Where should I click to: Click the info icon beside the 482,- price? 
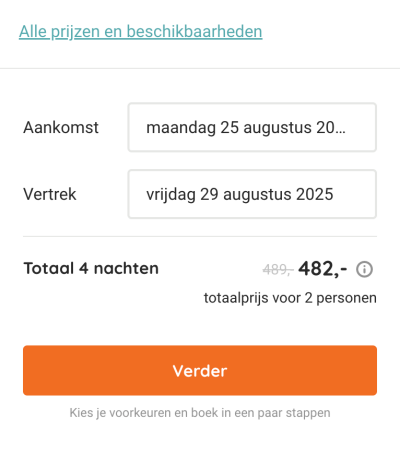click(364, 269)
